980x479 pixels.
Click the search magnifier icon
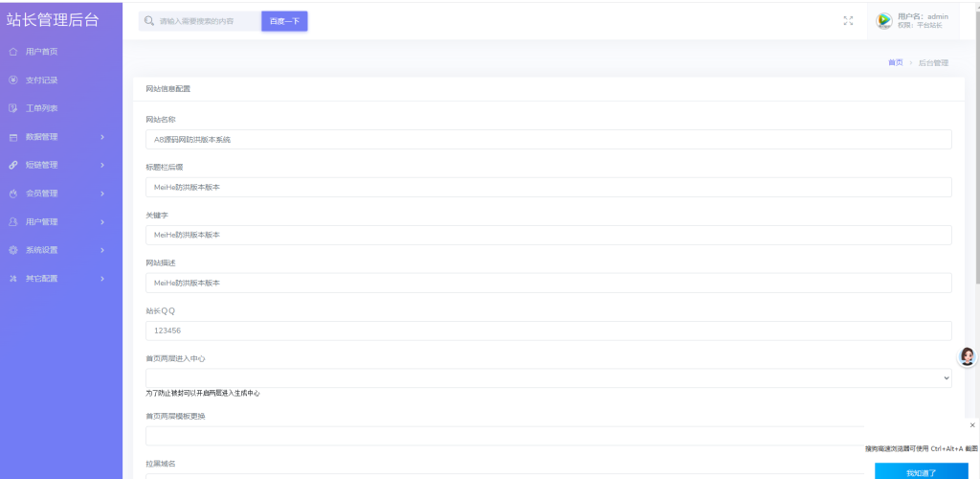click(x=148, y=21)
